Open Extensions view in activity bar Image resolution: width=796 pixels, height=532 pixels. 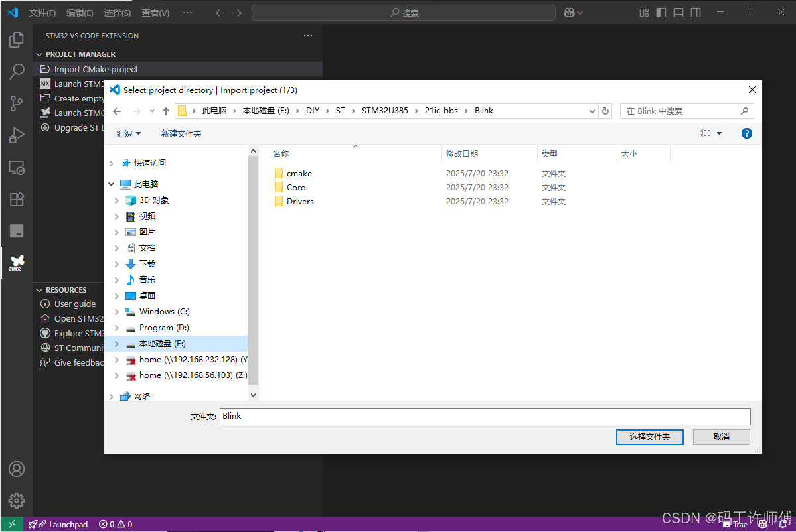tap(16, 199)
